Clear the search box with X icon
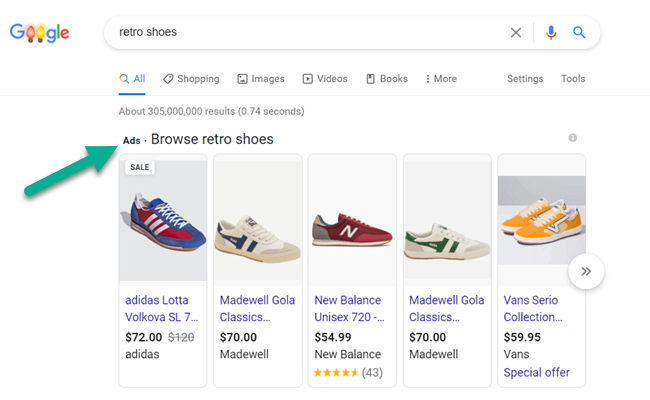Image resolution: width=650 pixels, height=400 pixels. 516,32
